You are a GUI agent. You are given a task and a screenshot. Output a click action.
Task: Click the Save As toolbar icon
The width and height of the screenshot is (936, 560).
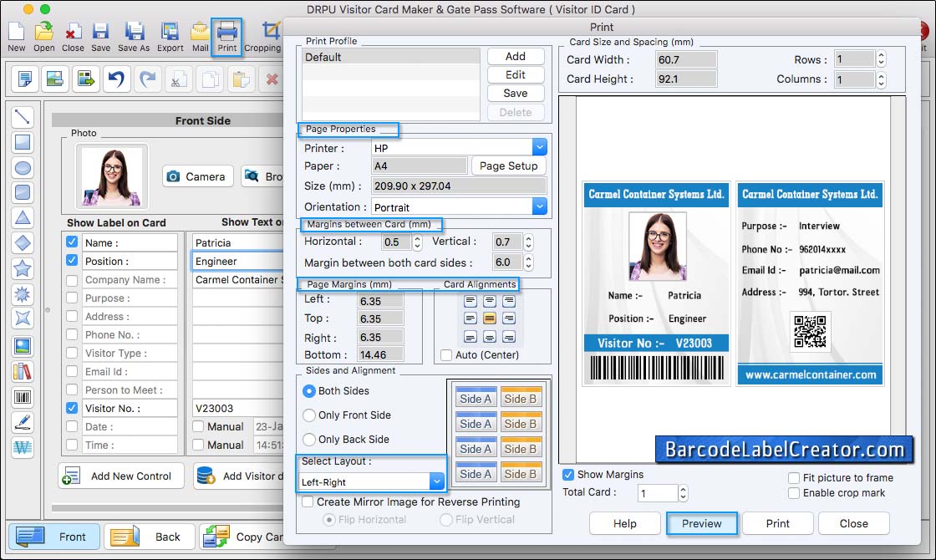tap(134, 37)
